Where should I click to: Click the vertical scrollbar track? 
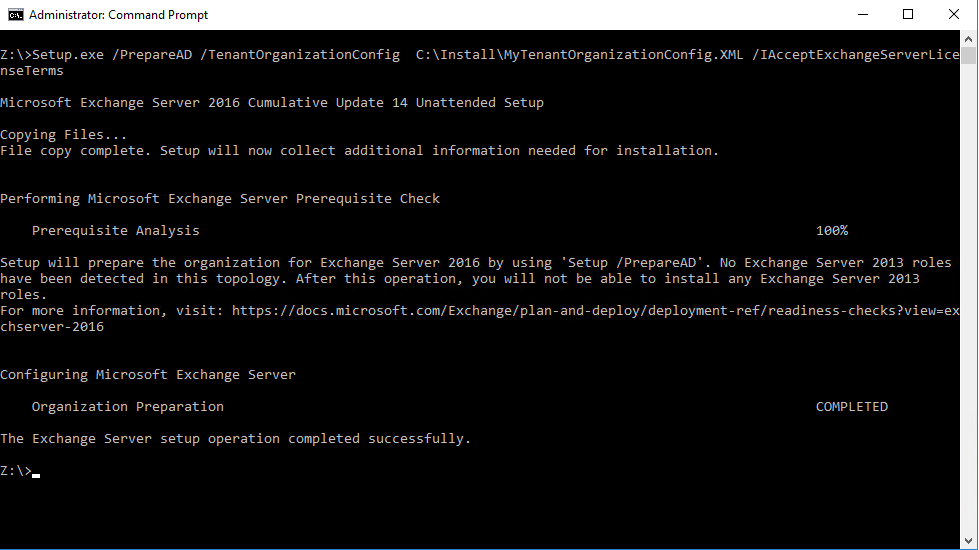969,300
